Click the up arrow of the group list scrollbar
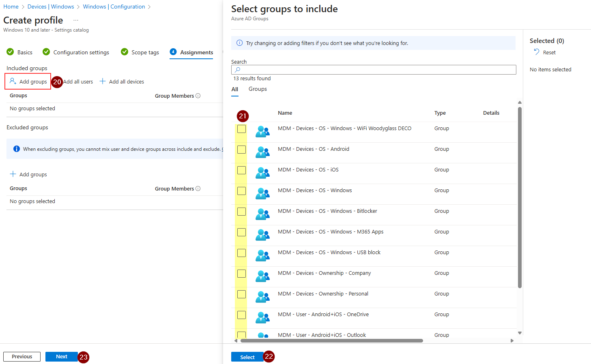 tap(520, 103)
